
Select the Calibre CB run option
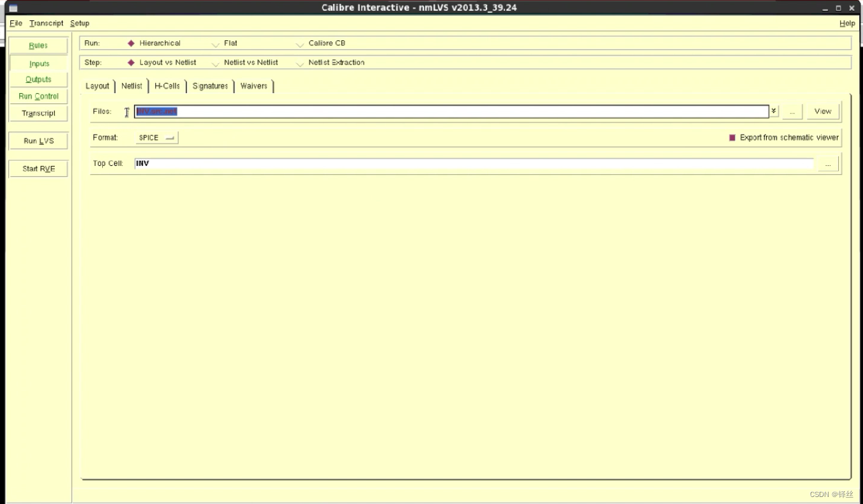321,43
